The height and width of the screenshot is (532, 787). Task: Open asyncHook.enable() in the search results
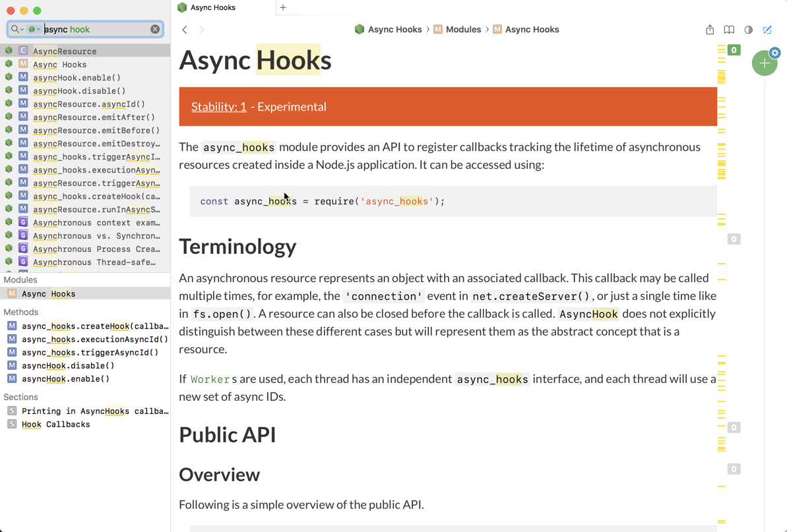pyautogui.click(x=85, y=77)
